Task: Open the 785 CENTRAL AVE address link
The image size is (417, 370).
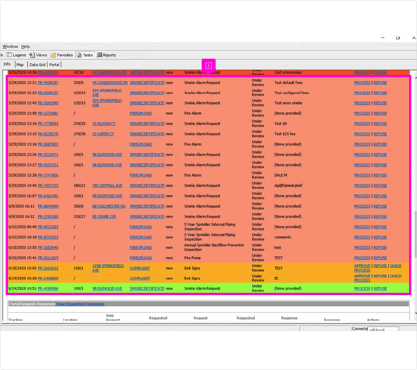Action: click(x=107, y=186)
